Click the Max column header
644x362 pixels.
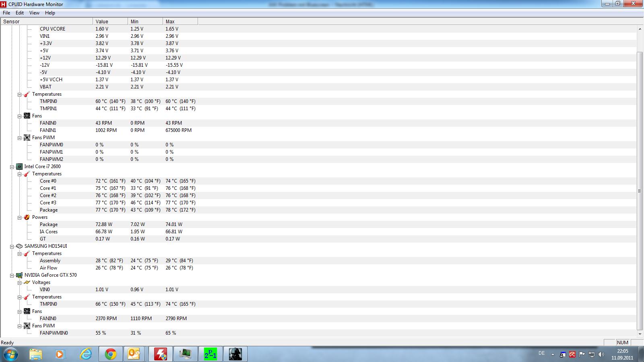[x=180, y=22]
